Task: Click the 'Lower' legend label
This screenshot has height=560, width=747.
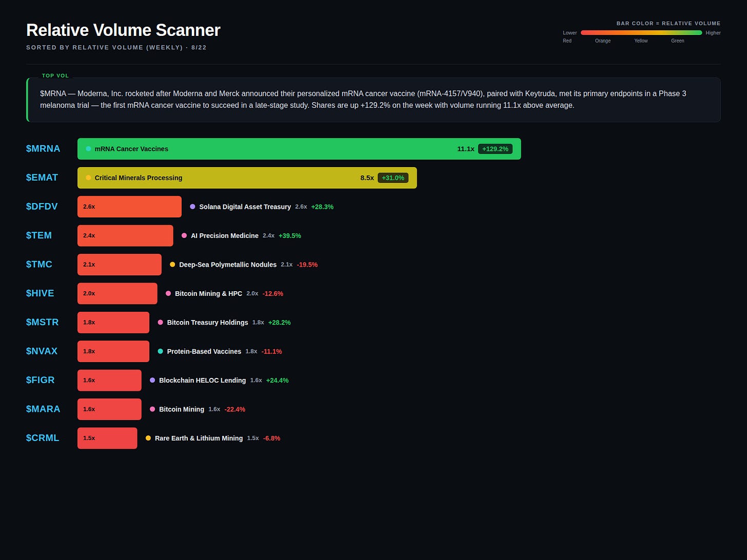Action: click(x=570, y=33)
